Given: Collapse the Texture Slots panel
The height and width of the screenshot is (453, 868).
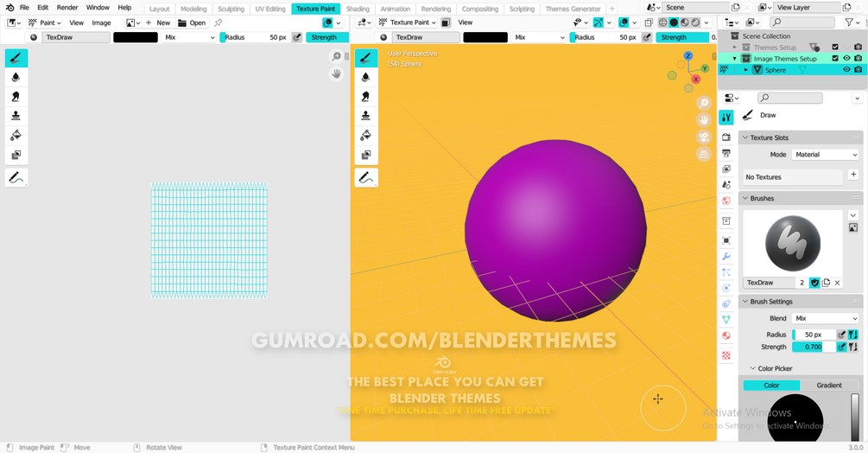Looking at the screenshot, I should click(745, 137).
